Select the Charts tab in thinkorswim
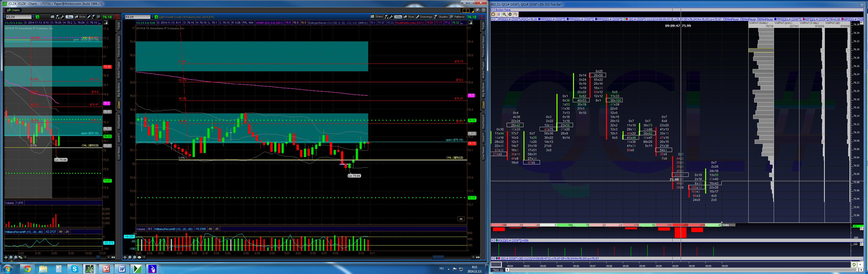This screenshot has width=868, height=274. tap(13, 10)
